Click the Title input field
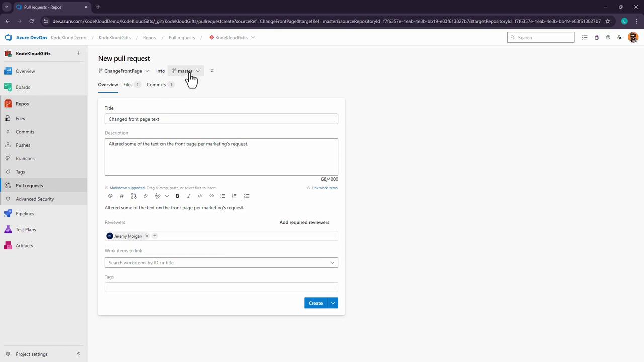This screenshot has height=362, width=644. (x=221, y=119)
